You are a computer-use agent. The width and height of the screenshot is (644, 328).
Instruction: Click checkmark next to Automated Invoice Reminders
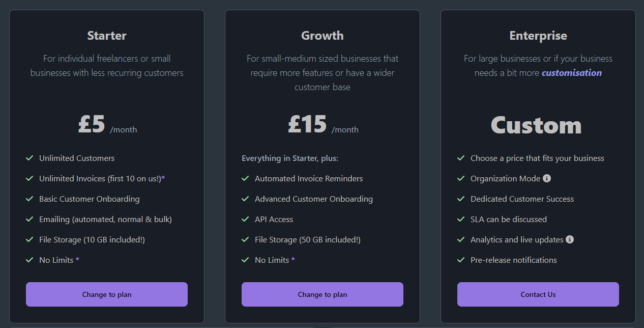[x=246, y=178]
